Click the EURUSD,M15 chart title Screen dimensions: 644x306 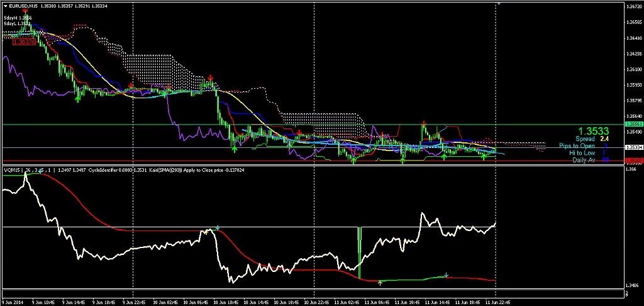[x=22, y=6]
